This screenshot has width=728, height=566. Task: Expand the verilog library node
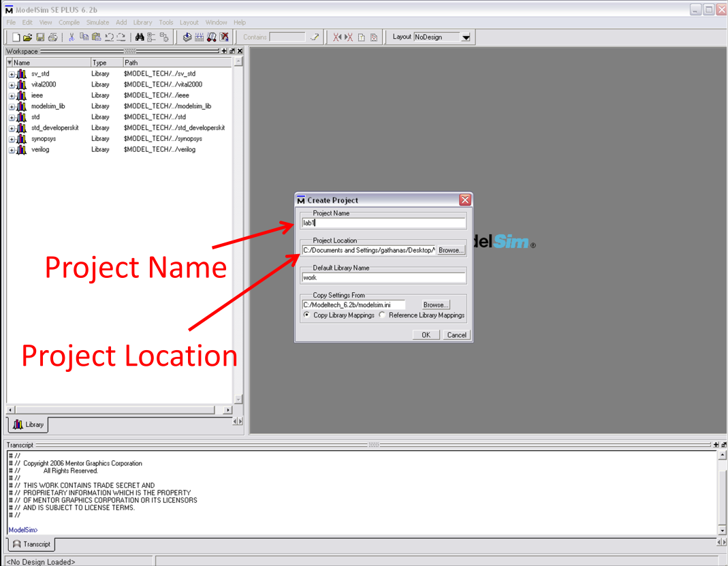(x=12, y=150)
